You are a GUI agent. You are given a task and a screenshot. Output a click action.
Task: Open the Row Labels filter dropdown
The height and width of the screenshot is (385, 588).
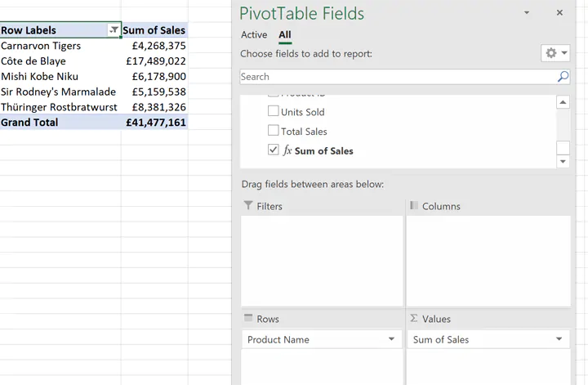(x=114, y=30)
